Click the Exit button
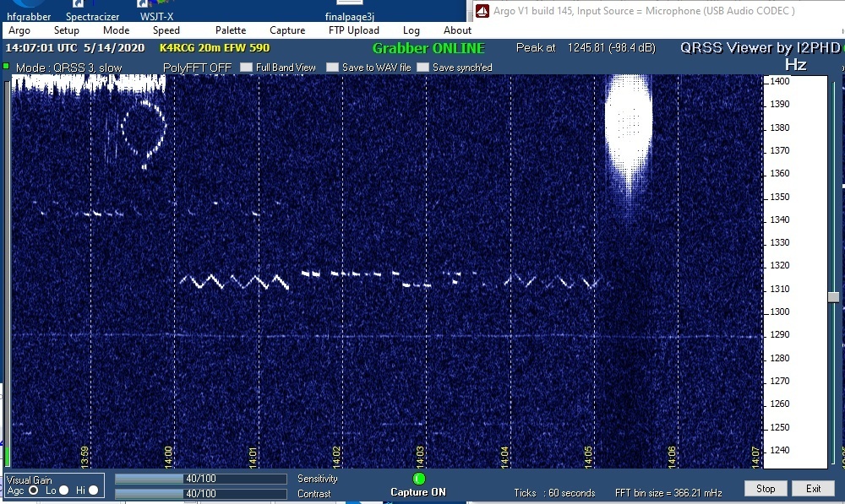Viewport: 845px width, 504px height. point(813,489)
